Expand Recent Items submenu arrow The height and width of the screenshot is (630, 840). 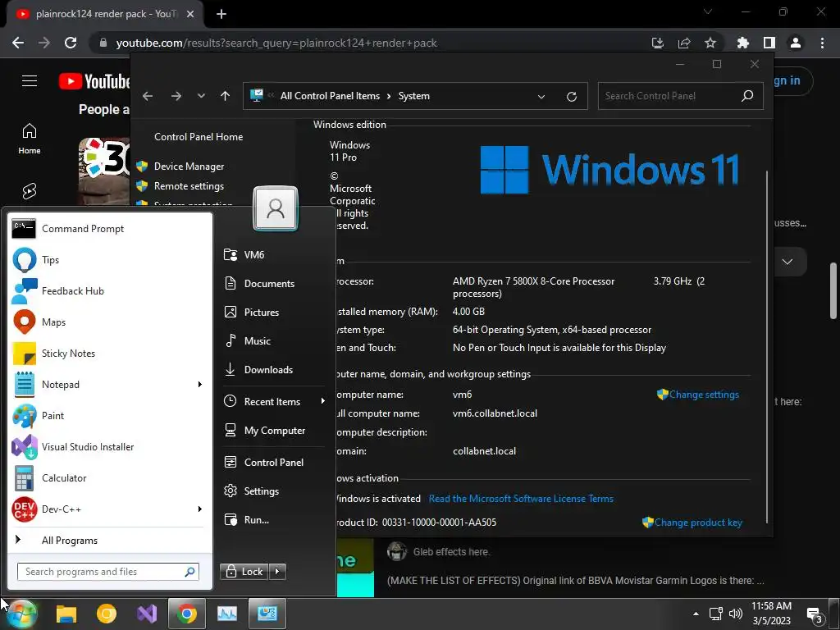[x=322, y=401]
